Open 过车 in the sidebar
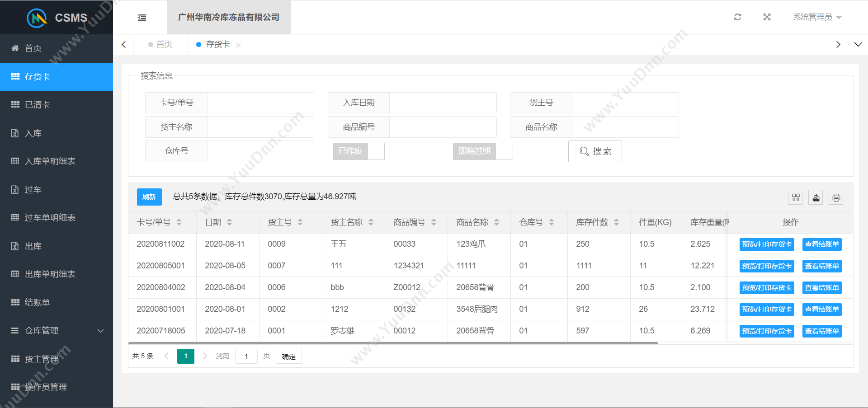 pos(57,190)
